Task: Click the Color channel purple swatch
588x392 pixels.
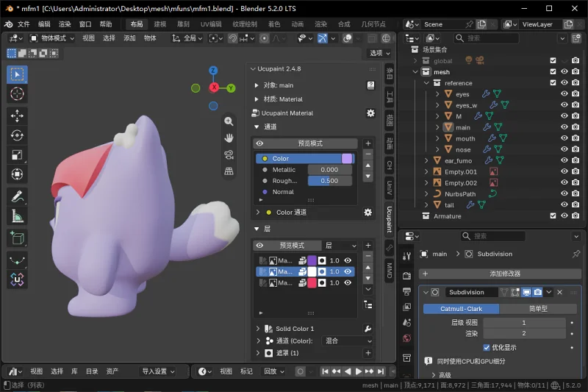Action: (x=347, y=159)
